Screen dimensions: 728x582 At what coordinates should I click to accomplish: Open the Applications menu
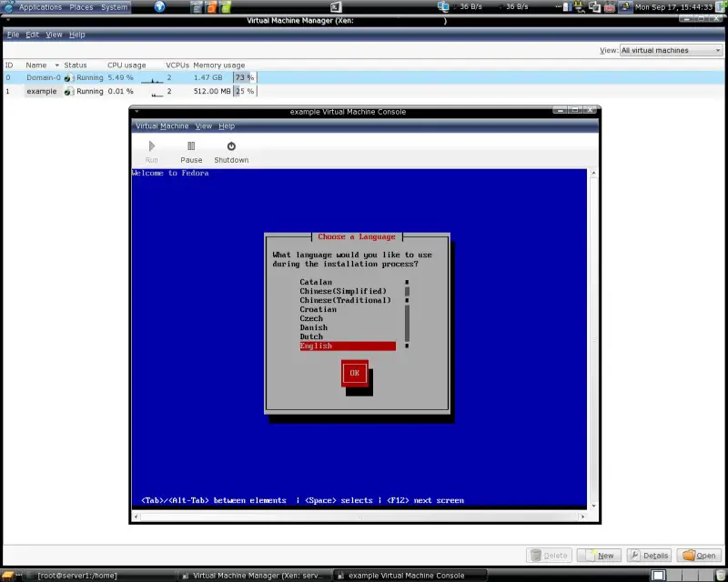40,7
